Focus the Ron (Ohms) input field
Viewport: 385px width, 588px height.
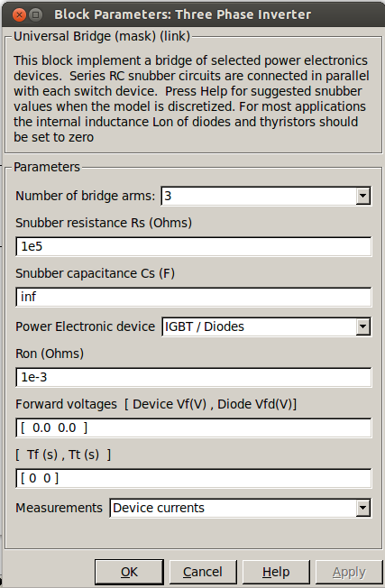click(x=194, y=377)
